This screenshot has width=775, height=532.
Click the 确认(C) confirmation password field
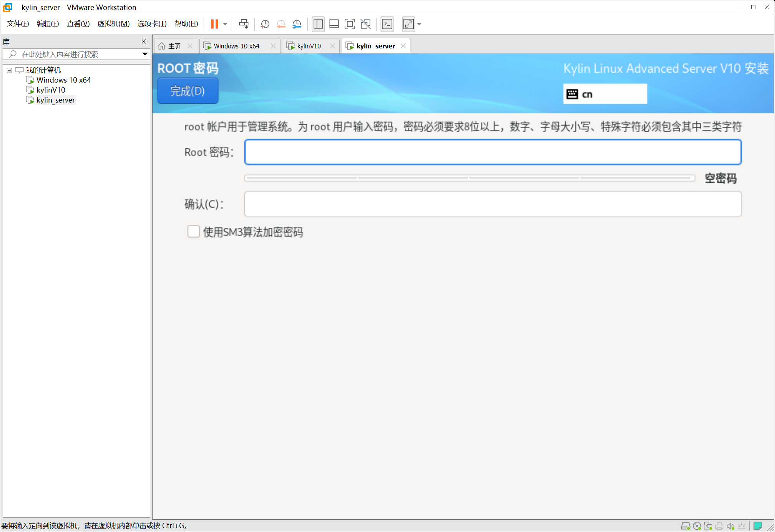tap(493, 204)
